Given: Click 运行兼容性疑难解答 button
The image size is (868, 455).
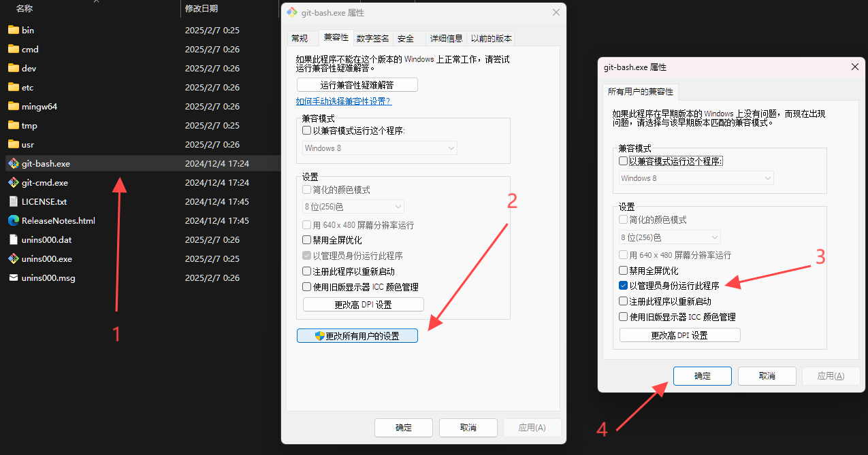Looking at the screenshot, I should point(357,84).
